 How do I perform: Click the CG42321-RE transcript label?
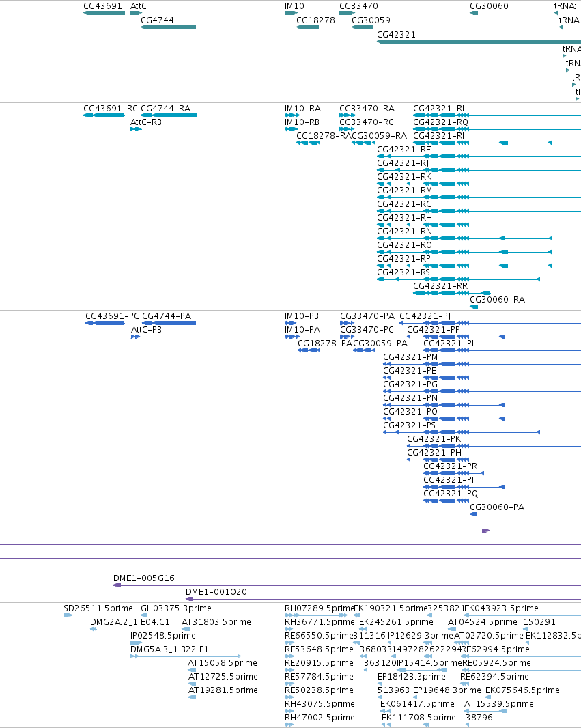(x=404, y=150)
